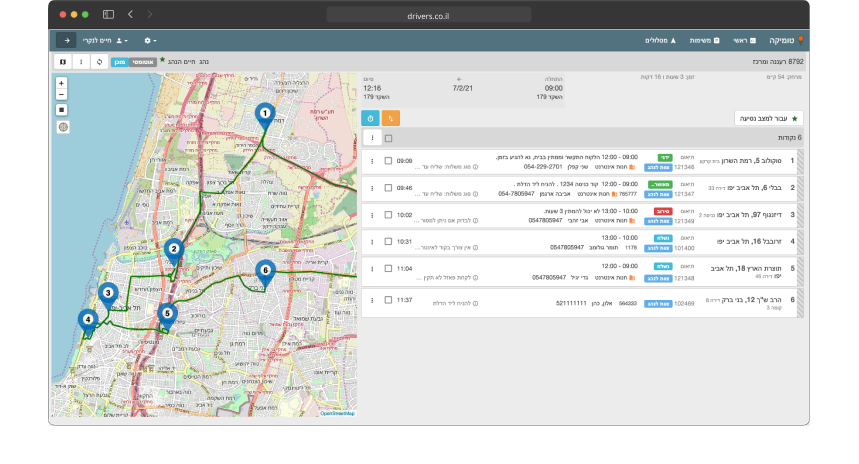Open bulk actions menu in points header

pyautogui.click(x=373, y=138)
